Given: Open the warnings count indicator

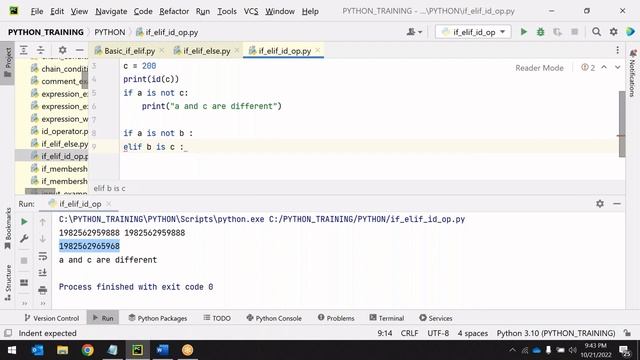Looking at the screenshot, I should pyautogui.click(x=588, y=68).
